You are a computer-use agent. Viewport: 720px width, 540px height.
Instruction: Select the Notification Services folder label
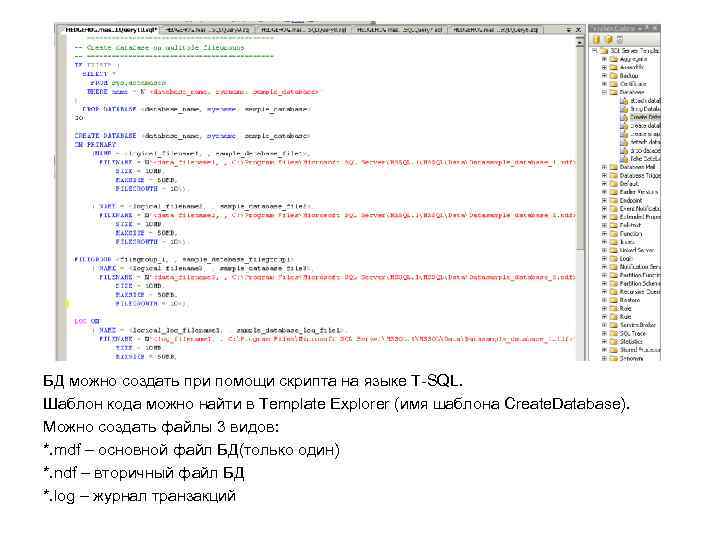click(640, 267)
